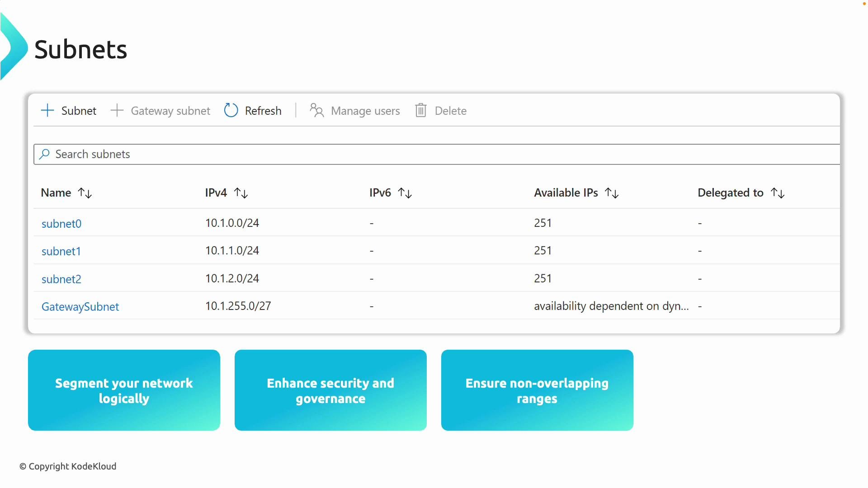Click the Gateway subnet toolbar label

click(170, 111)
